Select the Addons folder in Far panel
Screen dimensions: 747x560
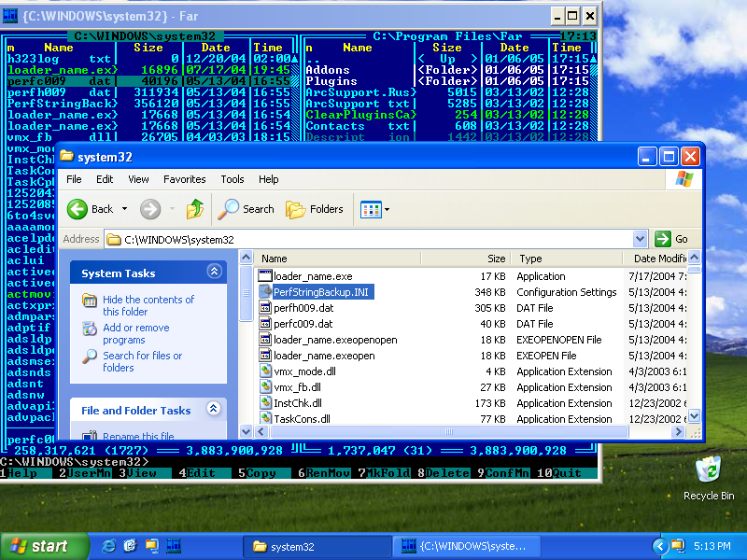(448, 70)
